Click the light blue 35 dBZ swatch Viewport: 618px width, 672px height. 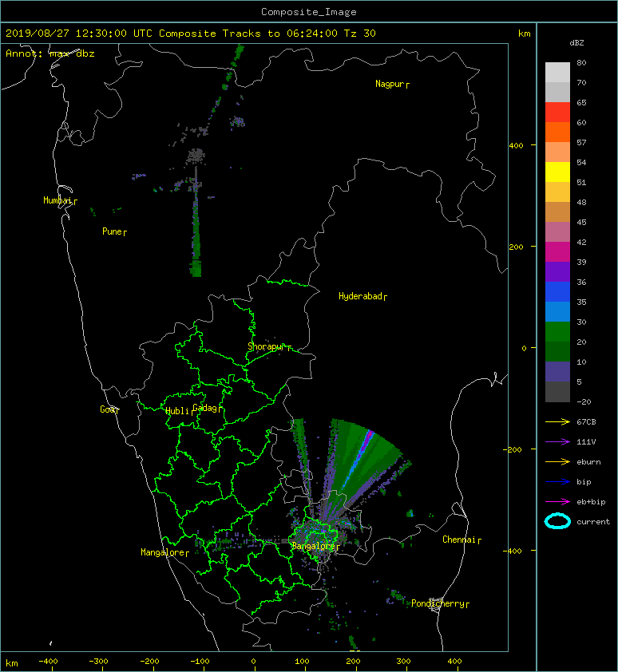(x=557, y=311)
